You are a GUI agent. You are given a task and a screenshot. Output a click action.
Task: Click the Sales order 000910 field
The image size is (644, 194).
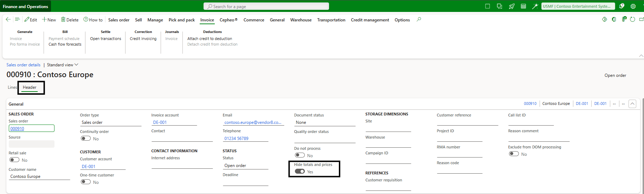tap(32, 128)
